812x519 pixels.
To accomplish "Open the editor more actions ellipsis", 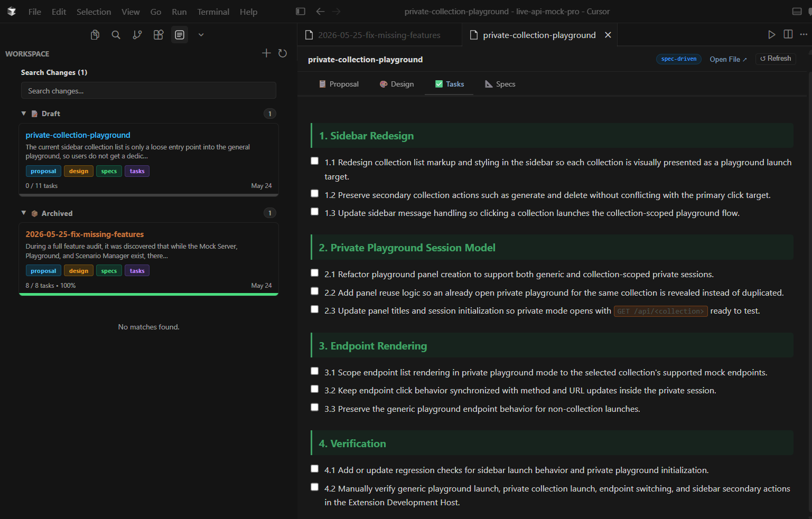I will tap(804, 34).
